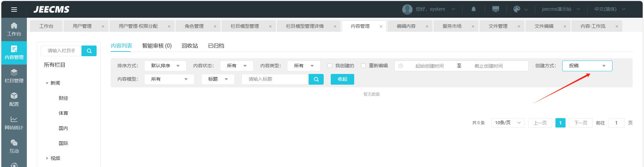Check the 我创建的 checkbox
Image resolution: width=644 pixels, height=167 pixels.
(x=330, y=66)
